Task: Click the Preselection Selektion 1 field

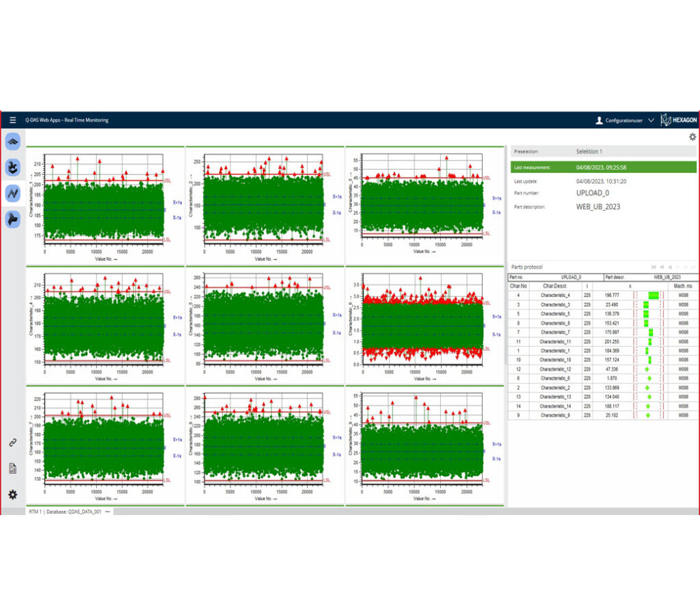Action: point(603,151)
